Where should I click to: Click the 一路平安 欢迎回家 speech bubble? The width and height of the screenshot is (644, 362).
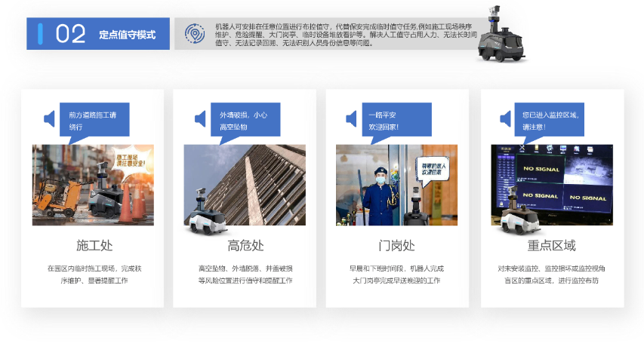396,121
